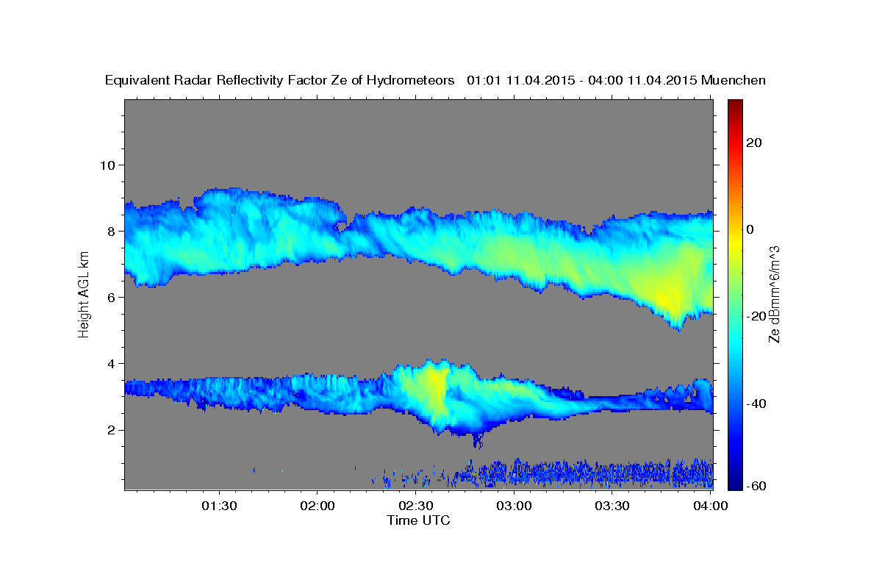Click the time tick label '02:00'
Image resolution: width=882 pixels, height=588 pixels.
318,506
